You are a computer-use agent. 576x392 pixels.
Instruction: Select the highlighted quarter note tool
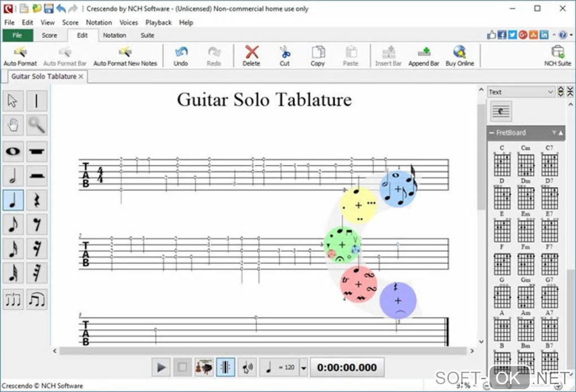tap(13, 200)
